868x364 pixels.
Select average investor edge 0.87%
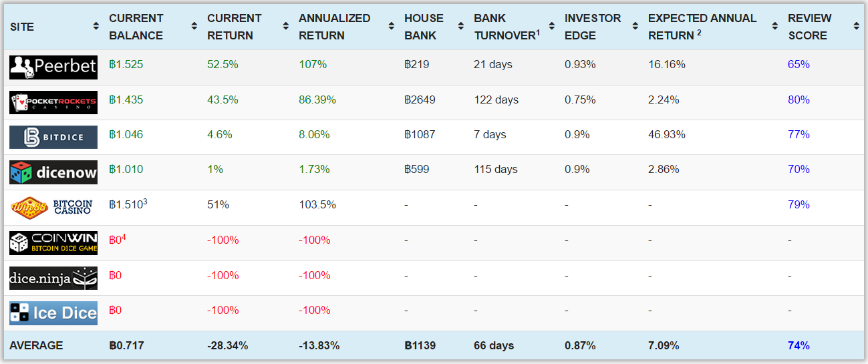click(581, 346)
